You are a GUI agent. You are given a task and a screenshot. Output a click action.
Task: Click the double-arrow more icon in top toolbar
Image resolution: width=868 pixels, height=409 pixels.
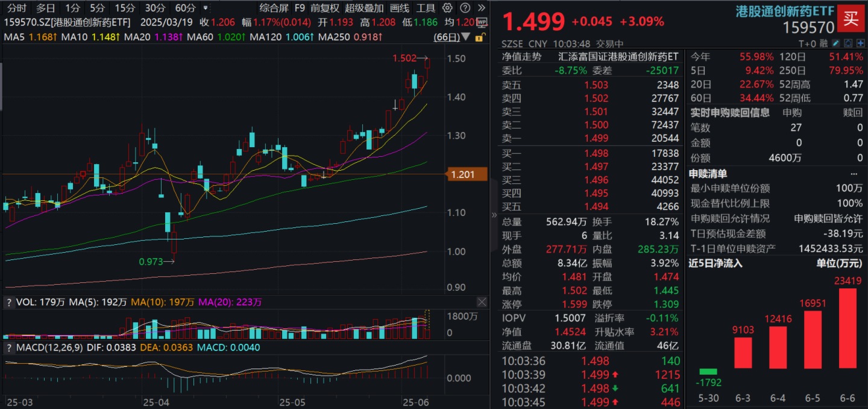[x=481, y=8]
